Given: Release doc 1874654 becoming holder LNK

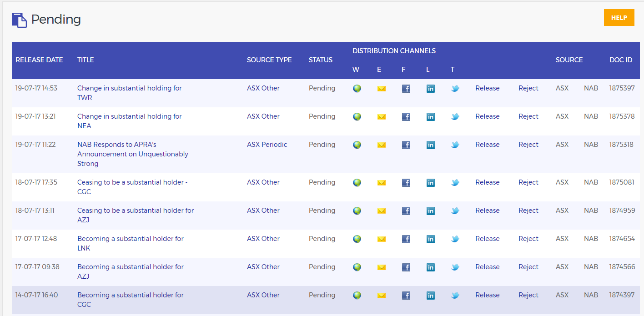Looking at the screenshot, I should tap(487, 239).
